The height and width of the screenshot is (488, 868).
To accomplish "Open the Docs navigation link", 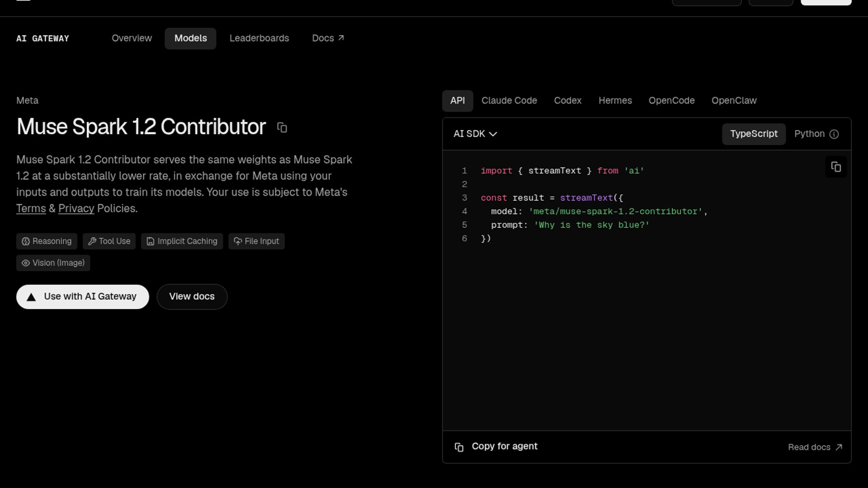I will pyautogui.click(x=328, y=38).
